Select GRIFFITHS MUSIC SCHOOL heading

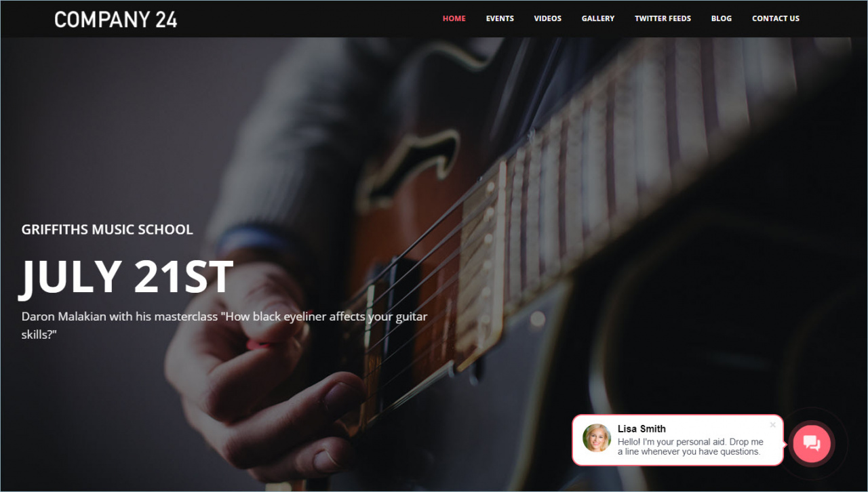pos(107,229)
